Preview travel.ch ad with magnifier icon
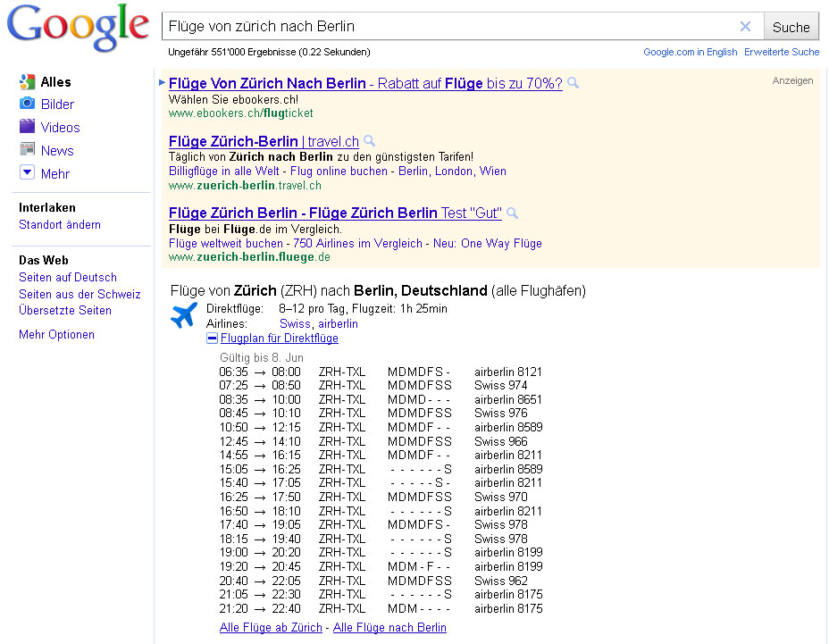 (370, 140)
